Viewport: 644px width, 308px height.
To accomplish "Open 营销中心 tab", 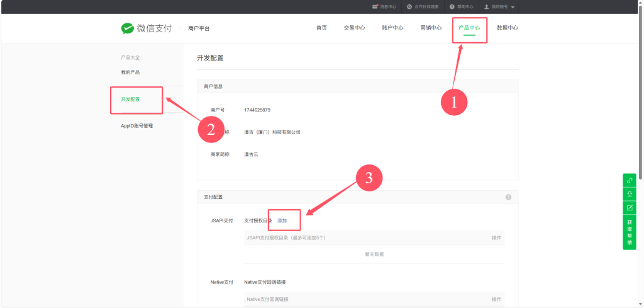I will (431, 28).
